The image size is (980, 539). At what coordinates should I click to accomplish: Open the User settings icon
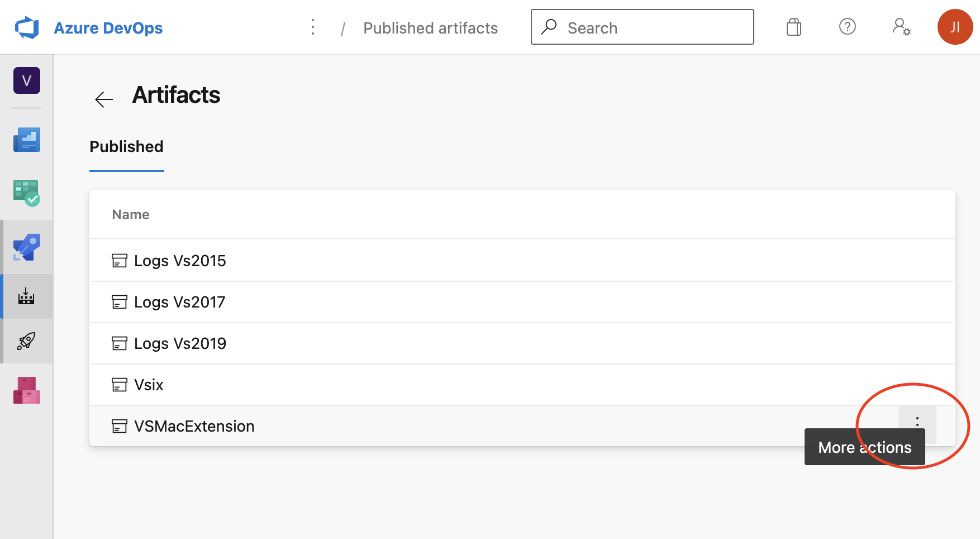click(x=901, y=27)
